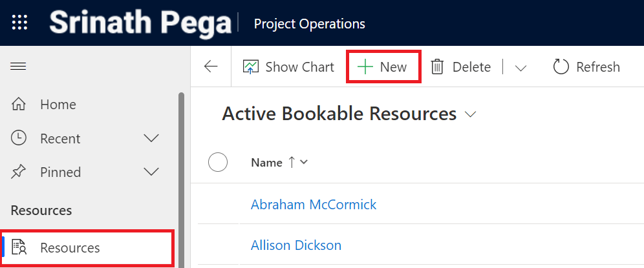Screen dimensions: 644x268
Task: Select Resources in the left navigation
Action: [x=70, y=248]
